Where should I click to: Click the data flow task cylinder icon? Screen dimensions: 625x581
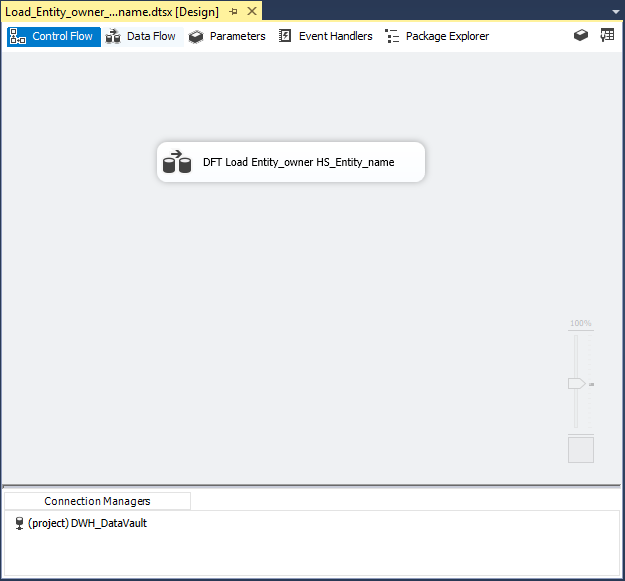tap(177, 161)
